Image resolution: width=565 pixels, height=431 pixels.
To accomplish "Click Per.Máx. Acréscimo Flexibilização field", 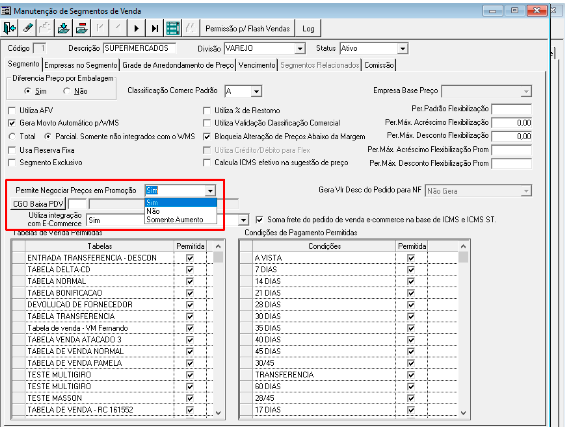I will tap(511, 123).
